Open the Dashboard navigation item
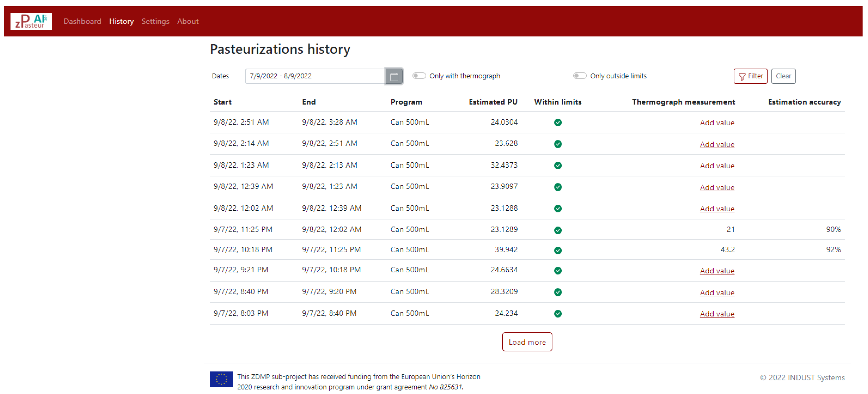The width and height of the screenshot is (868, 394). tap(82, 21)
